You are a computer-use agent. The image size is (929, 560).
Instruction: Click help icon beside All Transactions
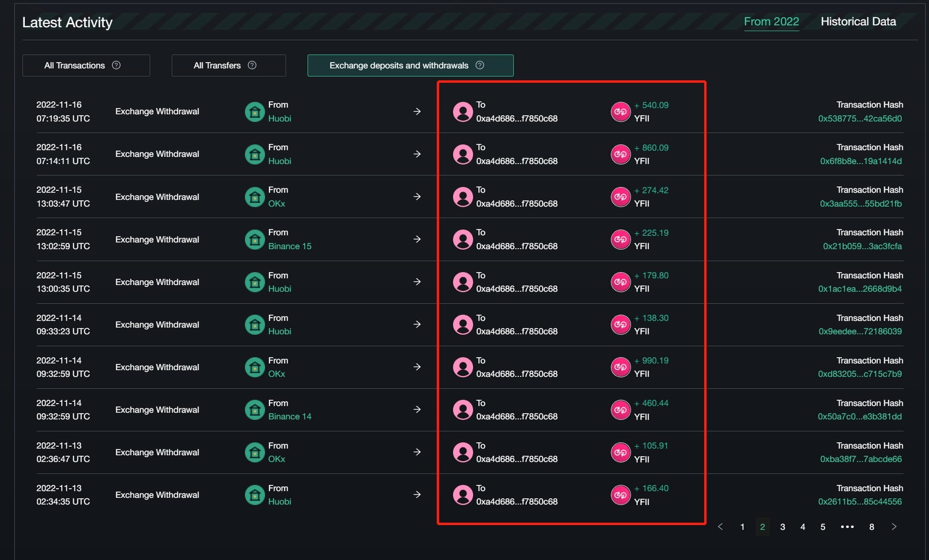pyautogui.click(x=116, y=65)
